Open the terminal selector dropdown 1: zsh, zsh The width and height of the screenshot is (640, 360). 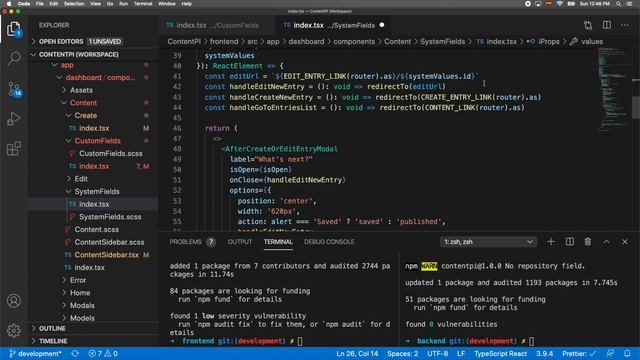488,242
